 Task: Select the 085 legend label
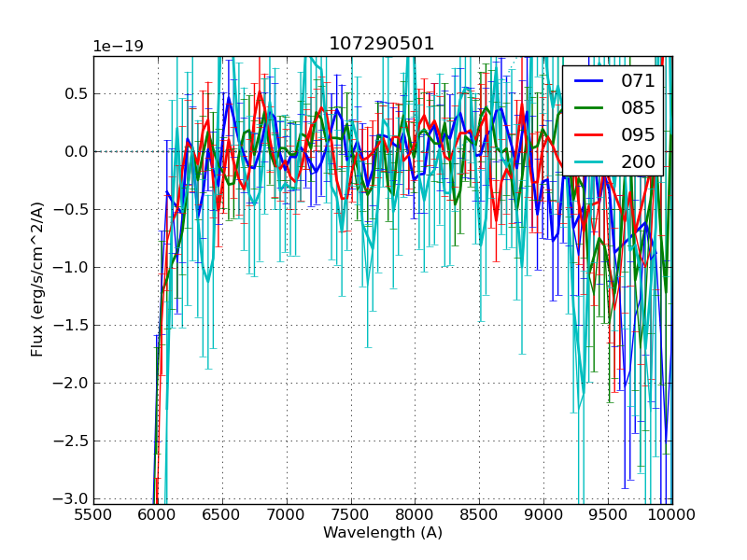638,107
